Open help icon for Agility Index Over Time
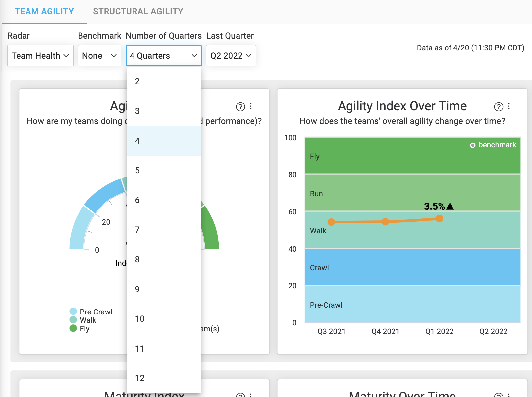 pyautogui.click(x=498, y=107)
